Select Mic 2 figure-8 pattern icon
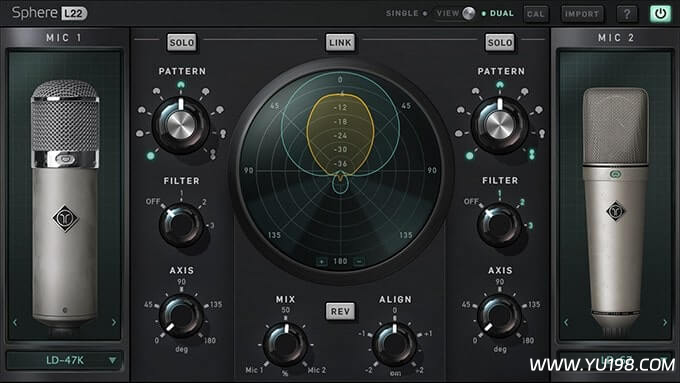The width and height of the screenshot is (680, 383). (532, 154)
